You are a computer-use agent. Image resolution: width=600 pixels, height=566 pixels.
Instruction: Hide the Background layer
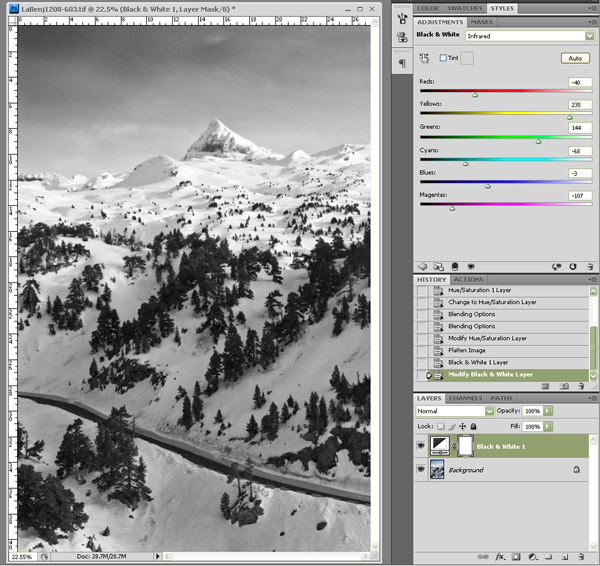point(421,469)
